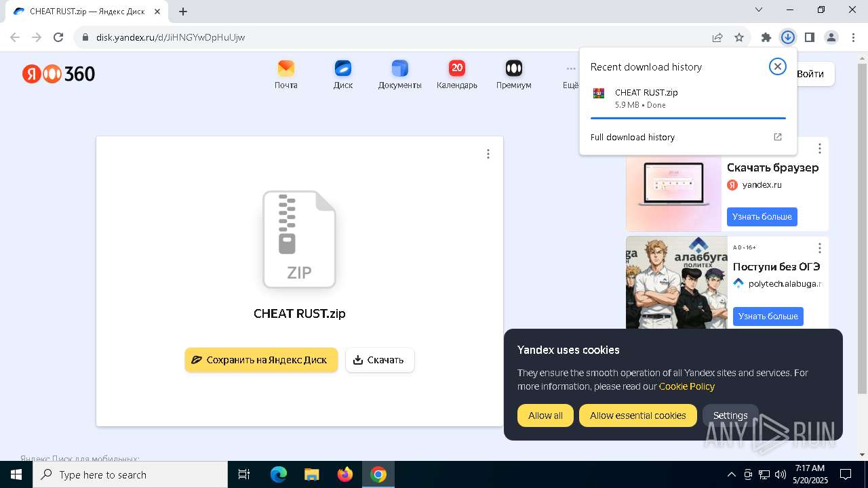Click the volume speaker tray icon

pos(781,474)
